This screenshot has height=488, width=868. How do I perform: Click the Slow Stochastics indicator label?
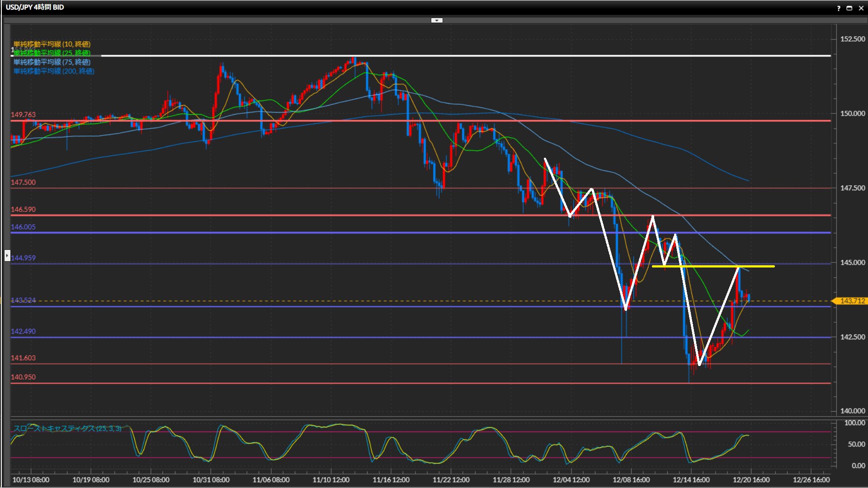click(67, 428)
